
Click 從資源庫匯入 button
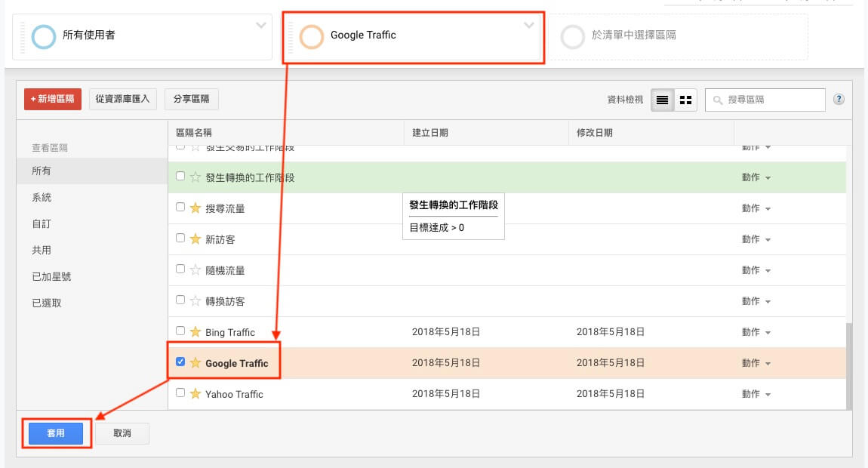tap(123, 99)
